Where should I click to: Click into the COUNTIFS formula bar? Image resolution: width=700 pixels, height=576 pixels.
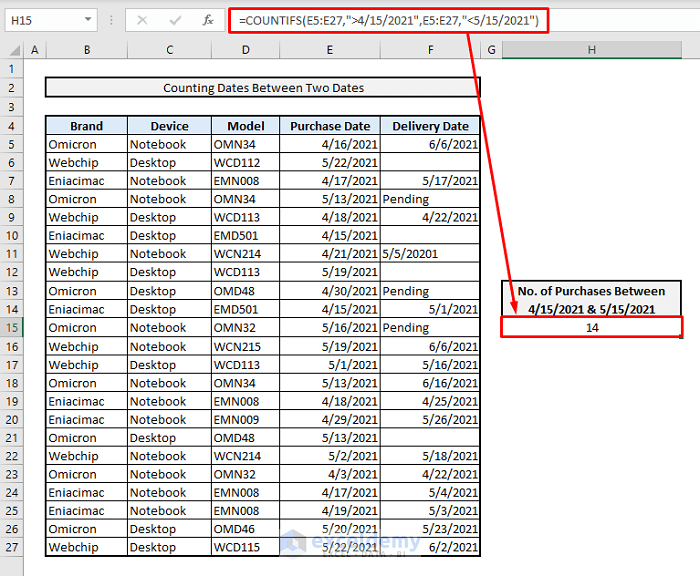coord(388,21)
